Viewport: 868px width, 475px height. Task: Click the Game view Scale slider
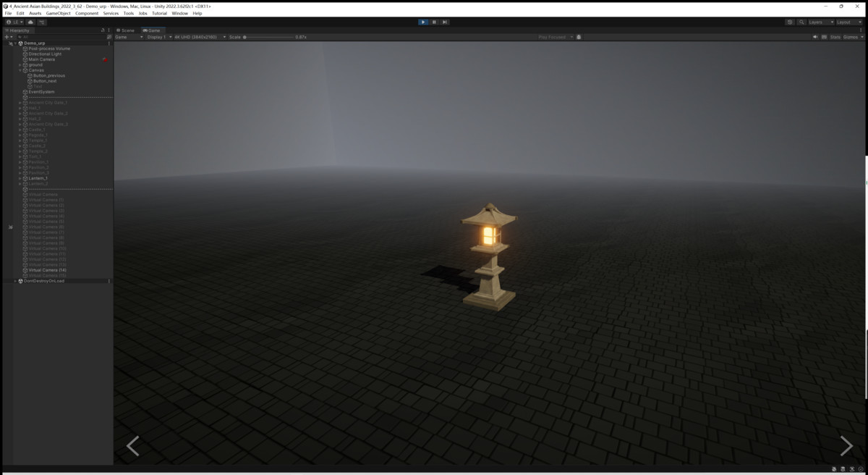[268, 37]
